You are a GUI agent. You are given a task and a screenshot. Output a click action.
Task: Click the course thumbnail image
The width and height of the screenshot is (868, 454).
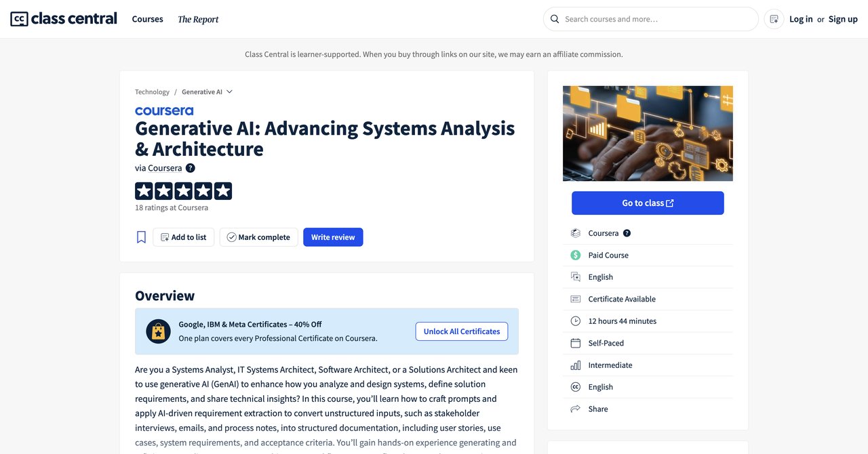tap(648, 133)
